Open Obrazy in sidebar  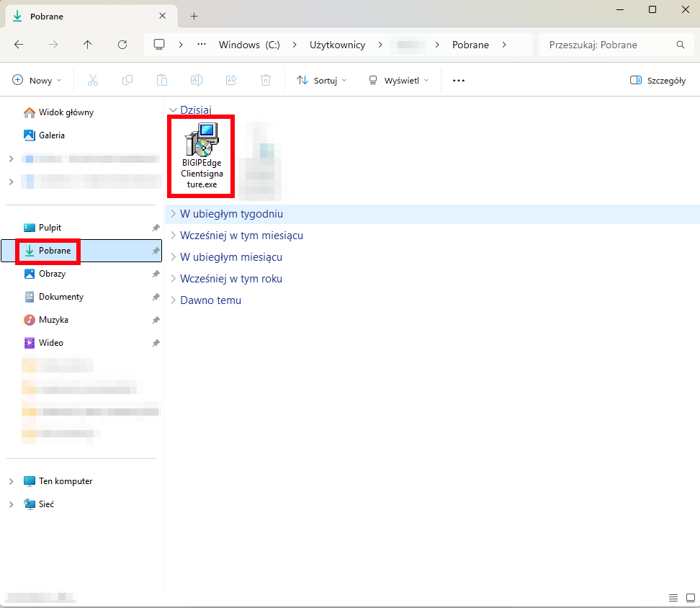coord(52,274)
